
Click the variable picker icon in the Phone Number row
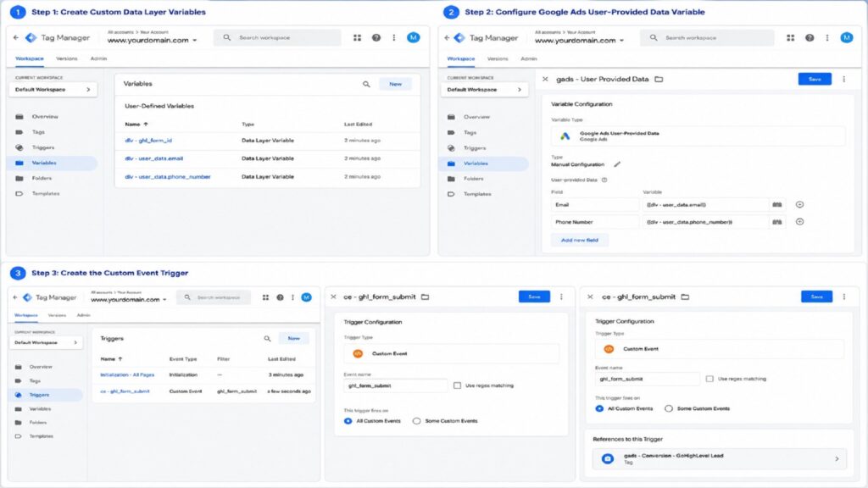[776, 222]
